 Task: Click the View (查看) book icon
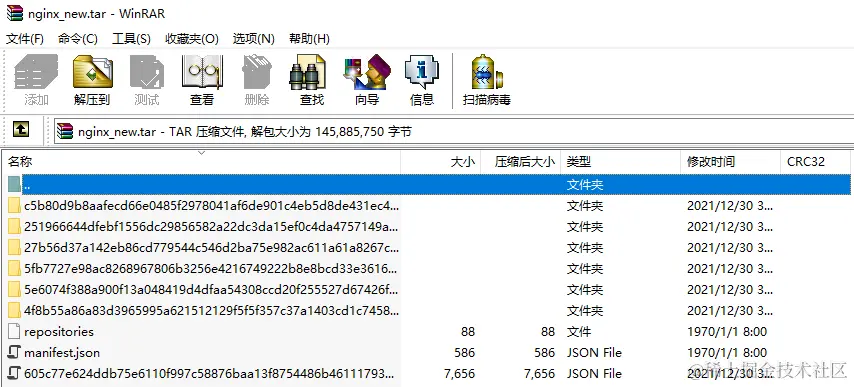(x=202, y=72)
